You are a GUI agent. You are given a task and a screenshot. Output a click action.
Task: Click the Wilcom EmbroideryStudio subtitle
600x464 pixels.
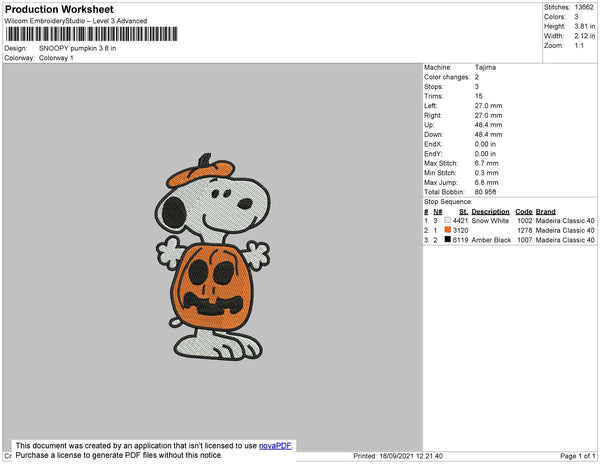pyautogui.click(x=76, y=21)
